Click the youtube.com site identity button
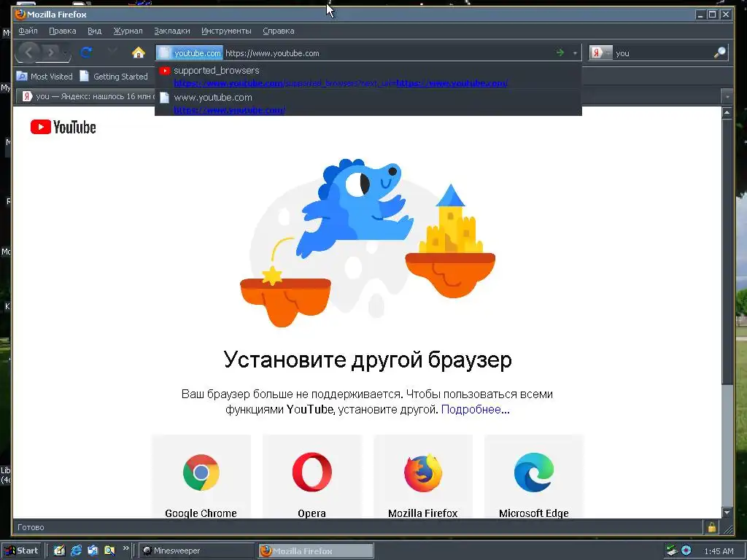The width and height of the screenshot is (747, 560). point(190,52)
